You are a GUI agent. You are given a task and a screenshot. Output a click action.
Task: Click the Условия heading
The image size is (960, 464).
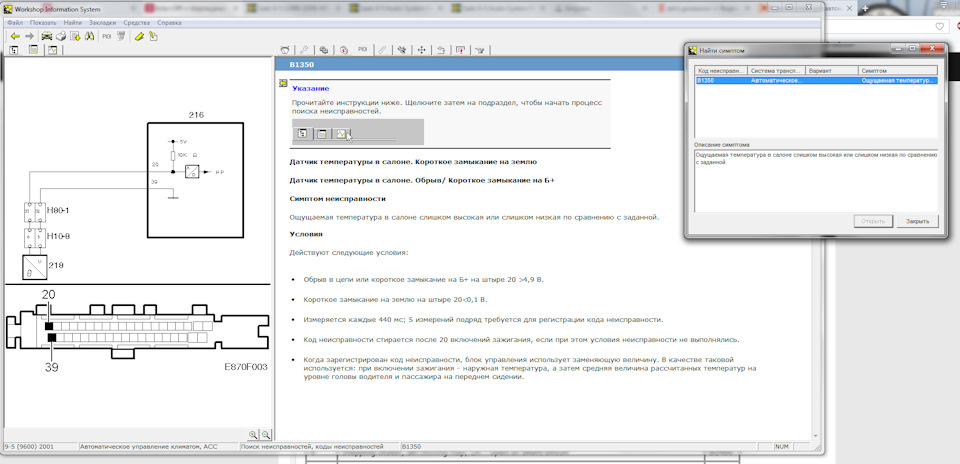point(306,234)
